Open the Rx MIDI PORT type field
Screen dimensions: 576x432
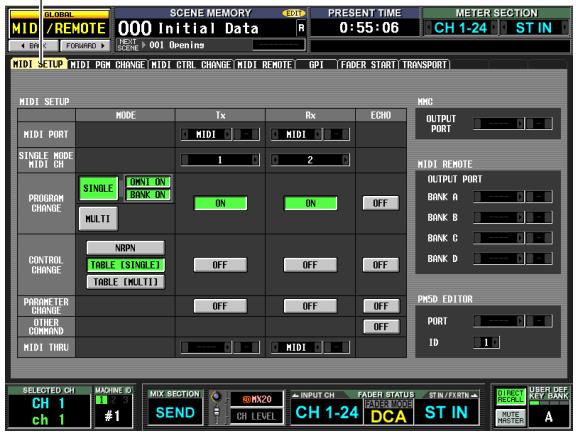pos(296,134)
